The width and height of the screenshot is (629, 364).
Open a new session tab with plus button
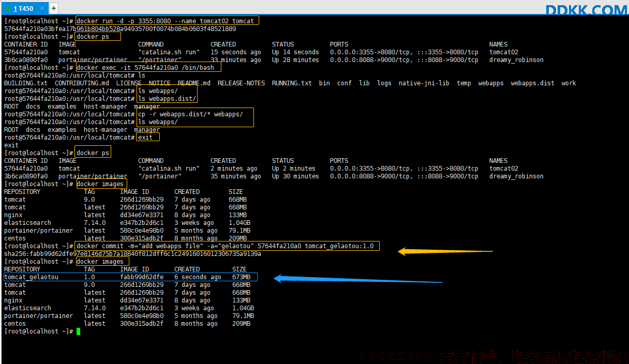click(x=54, y=8)
